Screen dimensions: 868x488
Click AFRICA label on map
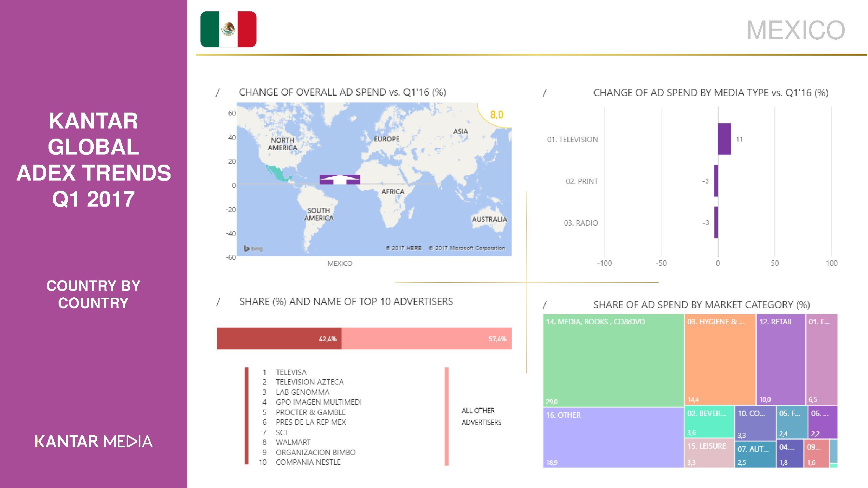click(x=393, y=192)
